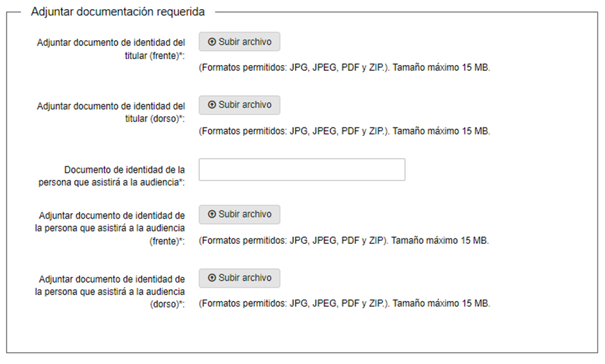Upload file for audiencia attendee ID (dorso)

[x=240, y=278]
